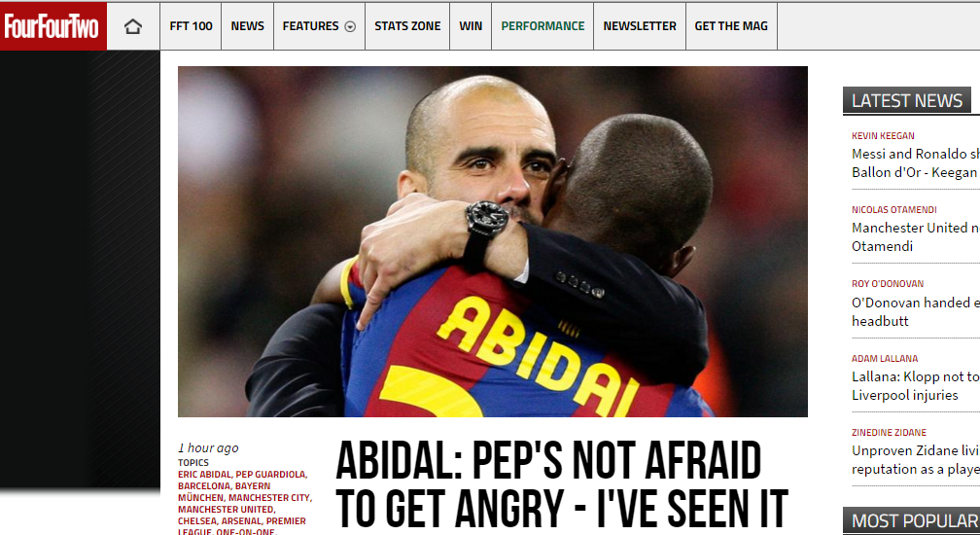Read Messi and Ronaldo Ballon d'Or story
Screen dimensions: 980x535
[916, 163]
